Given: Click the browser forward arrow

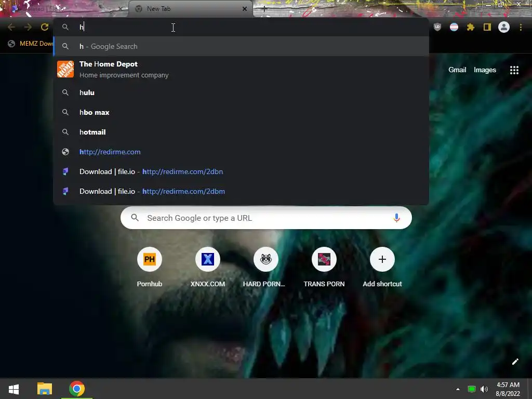Looking at the screenshot, I should (x=28, y=27).
